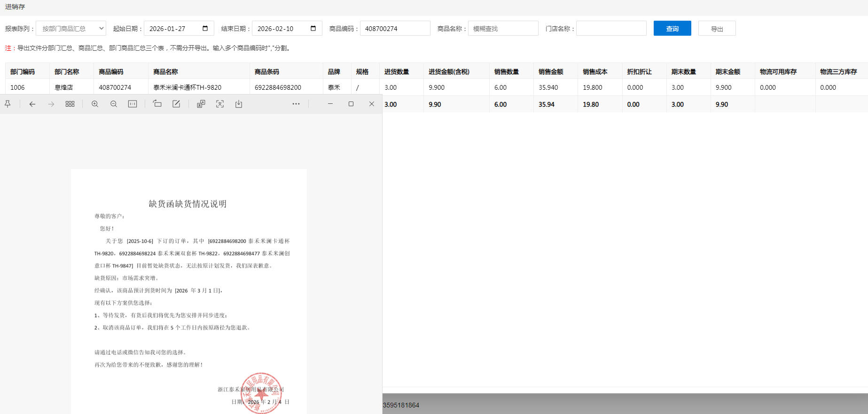Save the image using the download icon

(239, 104)
